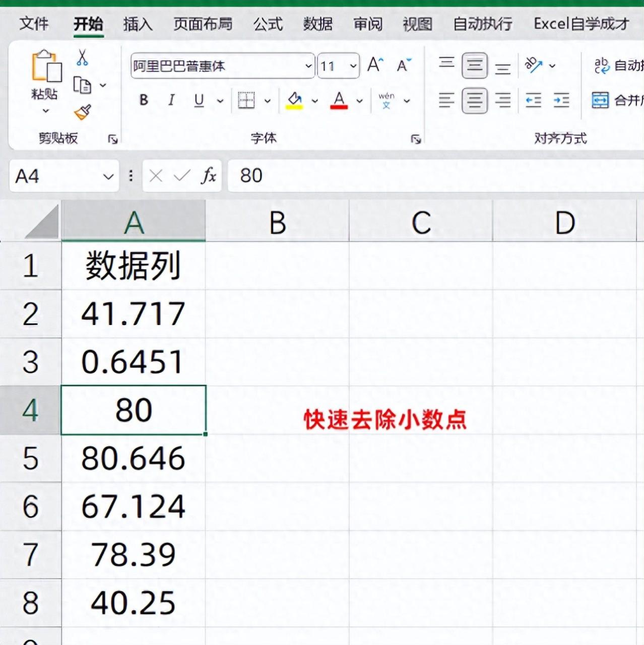Select column A header
This screenshot has width=644, height=645.
pyautogui.click(x=134, y=221)
